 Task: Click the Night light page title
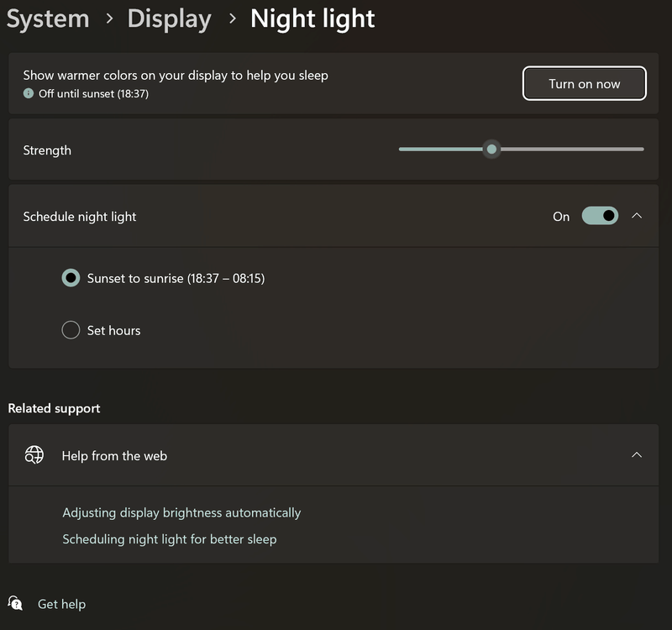[312, 18]
